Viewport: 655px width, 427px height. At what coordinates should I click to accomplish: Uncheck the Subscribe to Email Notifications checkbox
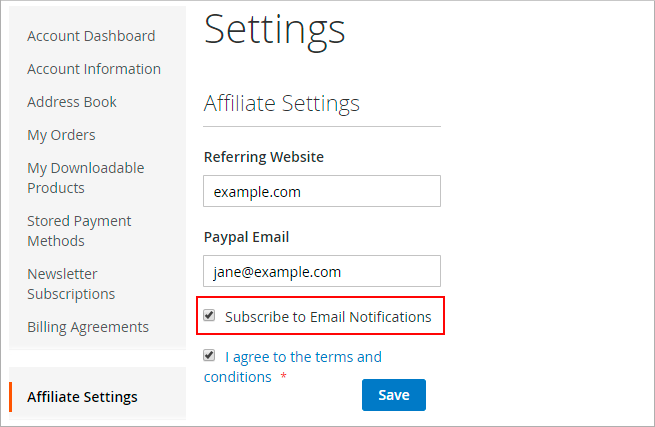tap(209, 316)
